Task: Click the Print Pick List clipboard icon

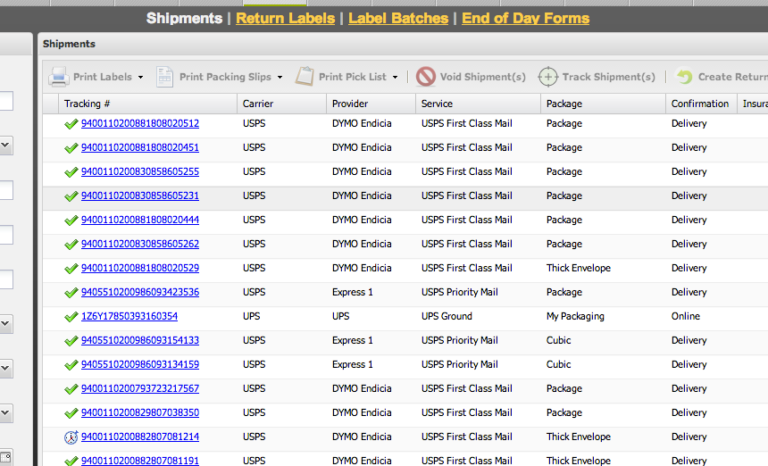Action: click(x=304, y=76)
